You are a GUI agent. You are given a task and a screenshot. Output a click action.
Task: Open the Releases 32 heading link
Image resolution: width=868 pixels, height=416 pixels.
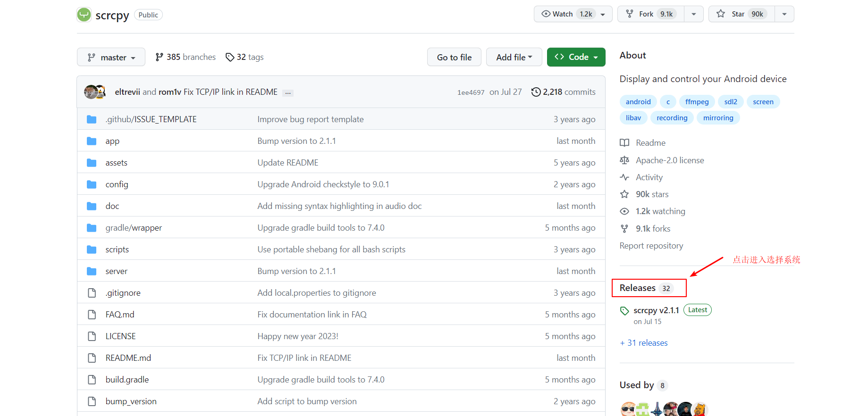pyautogui.click(x=646, y=288)
